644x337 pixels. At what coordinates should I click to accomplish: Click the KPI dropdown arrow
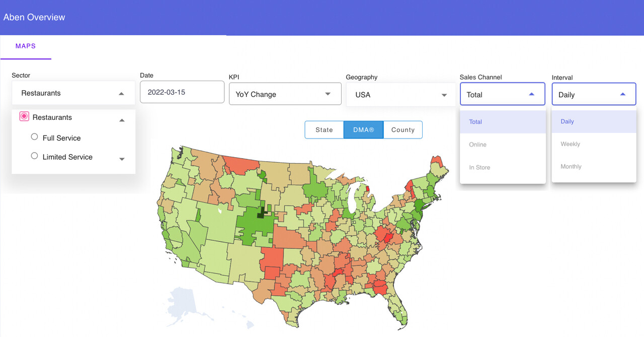point(328,94)
